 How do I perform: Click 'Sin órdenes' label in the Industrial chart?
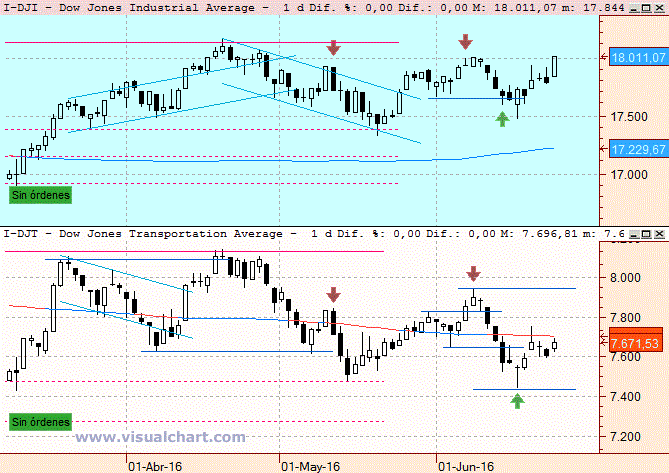[x=41, y=195]
